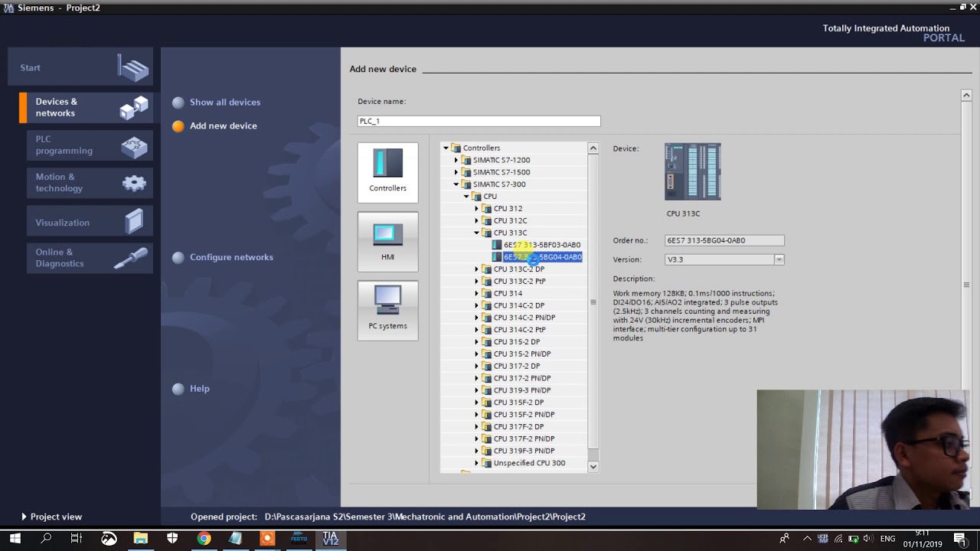Collapse the Controllers tree node
This screenshot has height=551, width=980.
click(446, 148)
